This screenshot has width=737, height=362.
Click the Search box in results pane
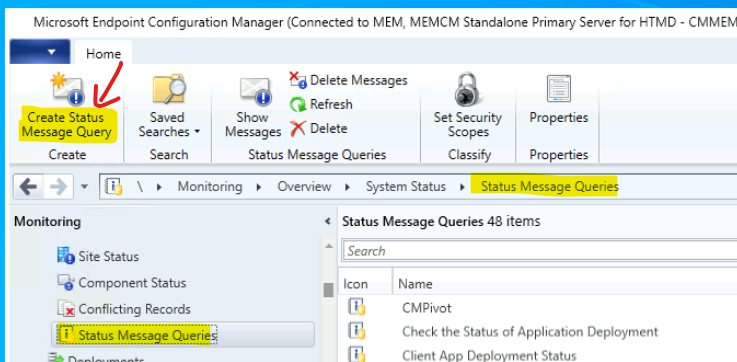tap(540, 251)
